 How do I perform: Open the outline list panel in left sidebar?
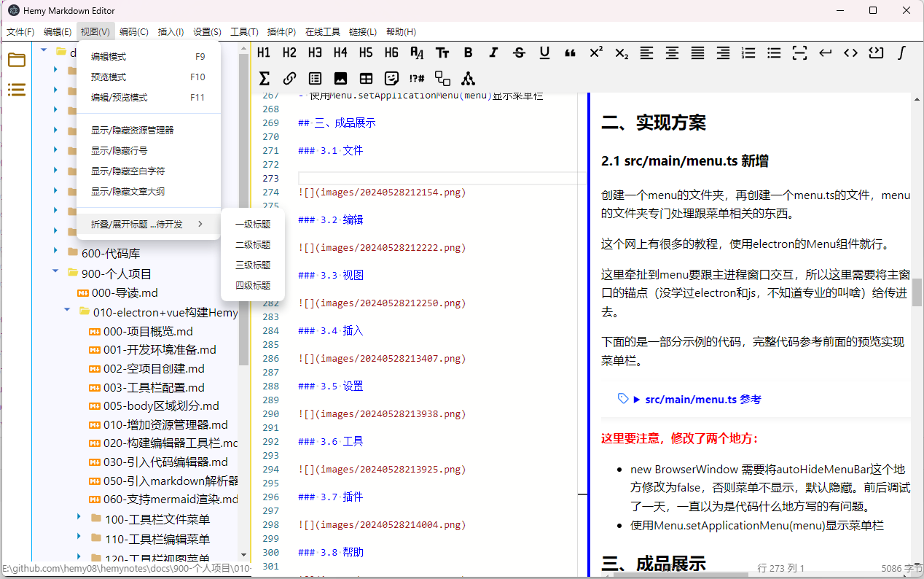pos(16,90)
